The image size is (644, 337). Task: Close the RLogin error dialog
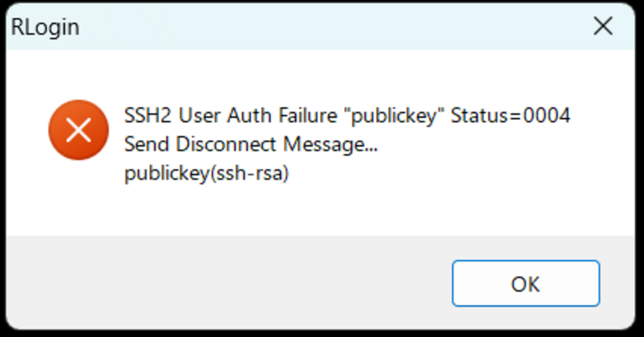tap(603, 27)
